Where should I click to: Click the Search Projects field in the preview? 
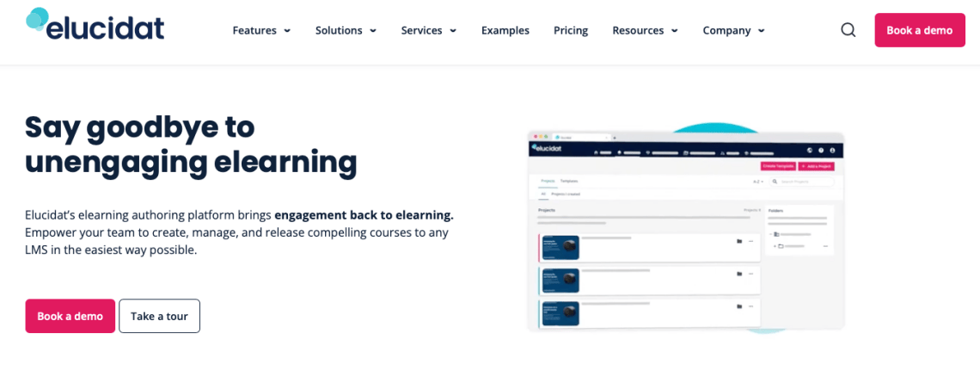click(801, 182)
